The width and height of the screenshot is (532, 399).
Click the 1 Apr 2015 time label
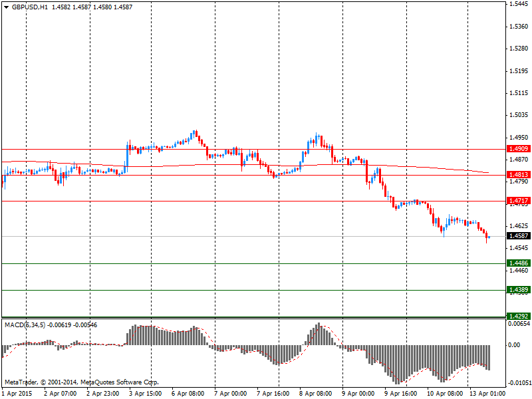tap(17, 394)
